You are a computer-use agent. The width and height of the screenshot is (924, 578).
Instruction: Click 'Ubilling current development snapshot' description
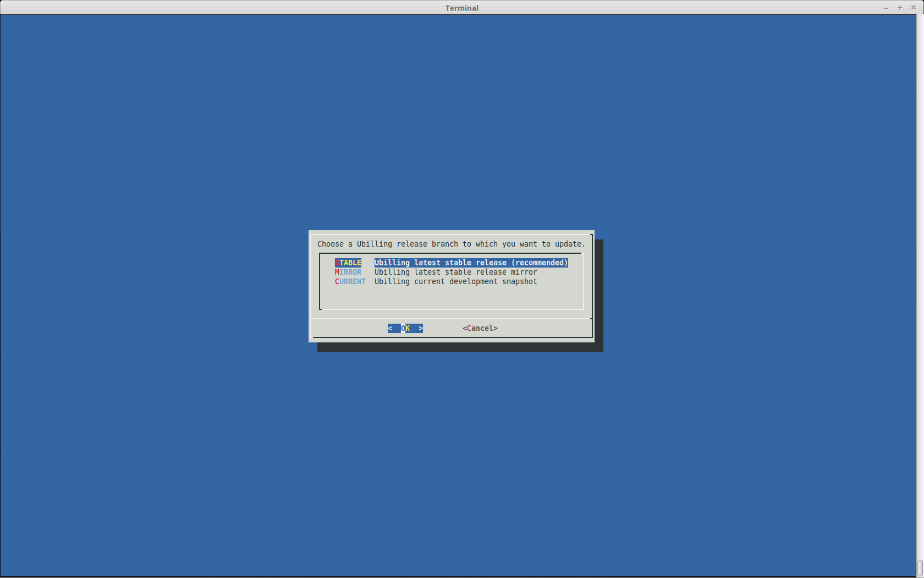(456, 281)
